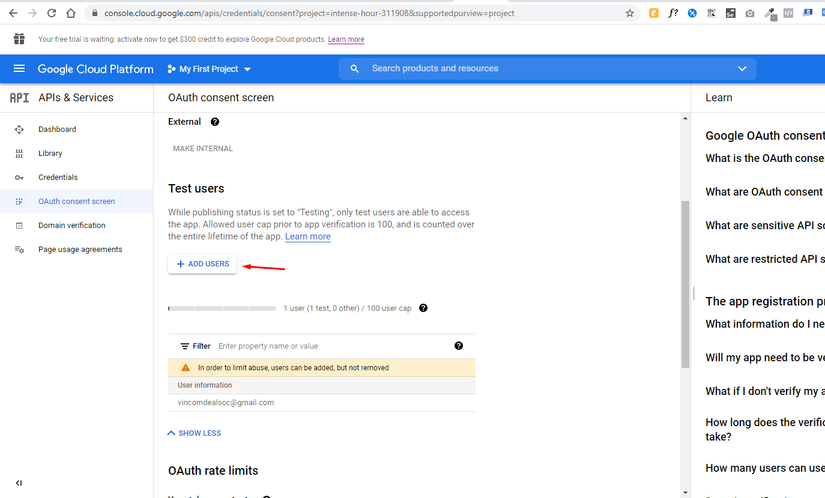825x498 pixels.
Task: Focus the Search products and resources field
Action: (x=547, y=68)
